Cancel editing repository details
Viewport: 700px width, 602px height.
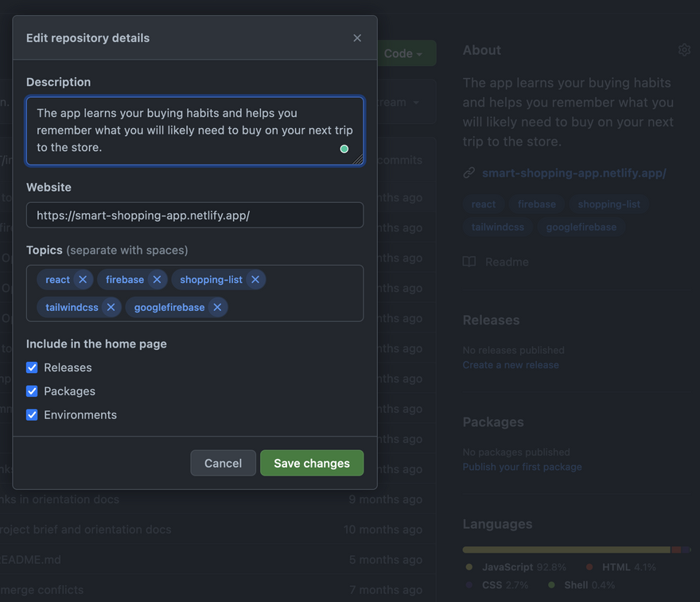coord(223,464)
